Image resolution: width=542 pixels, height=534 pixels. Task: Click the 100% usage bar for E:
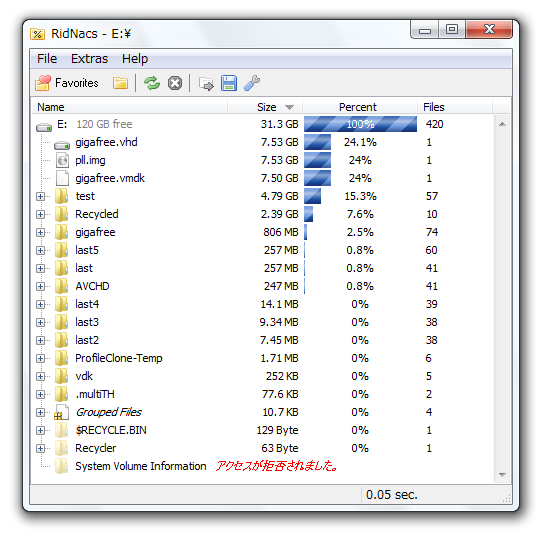coord(360,124)
